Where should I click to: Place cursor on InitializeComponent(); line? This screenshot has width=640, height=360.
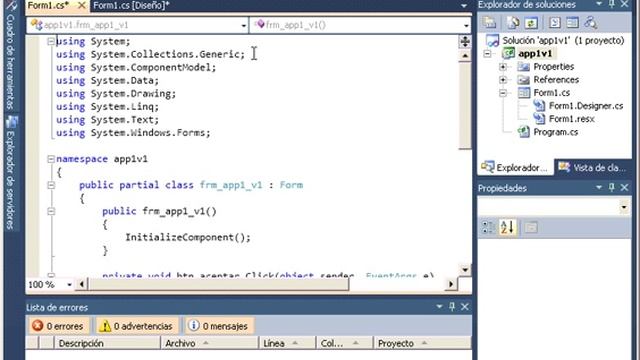click(x=188, y=237)
